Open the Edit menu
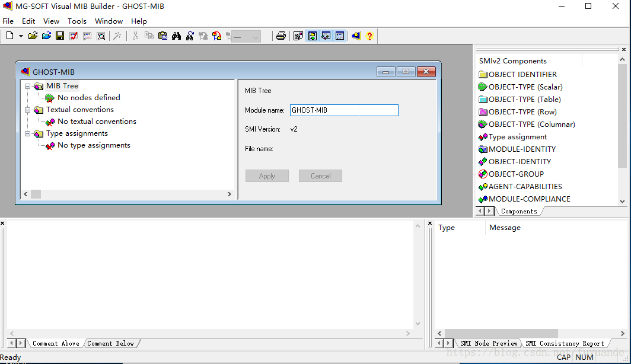This screenshot has width=631, height=364. (28, 21)
